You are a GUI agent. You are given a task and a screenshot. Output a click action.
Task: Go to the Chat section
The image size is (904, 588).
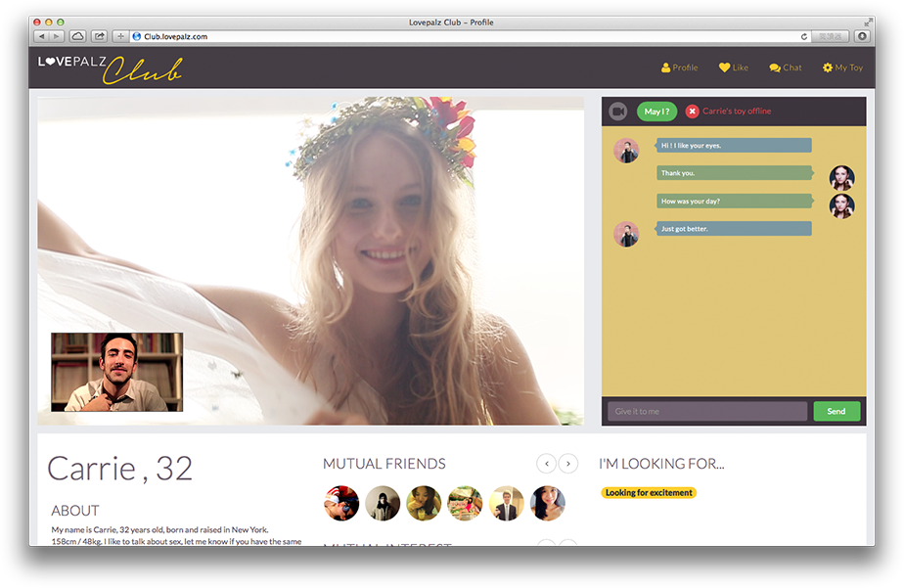pos(786,68)
